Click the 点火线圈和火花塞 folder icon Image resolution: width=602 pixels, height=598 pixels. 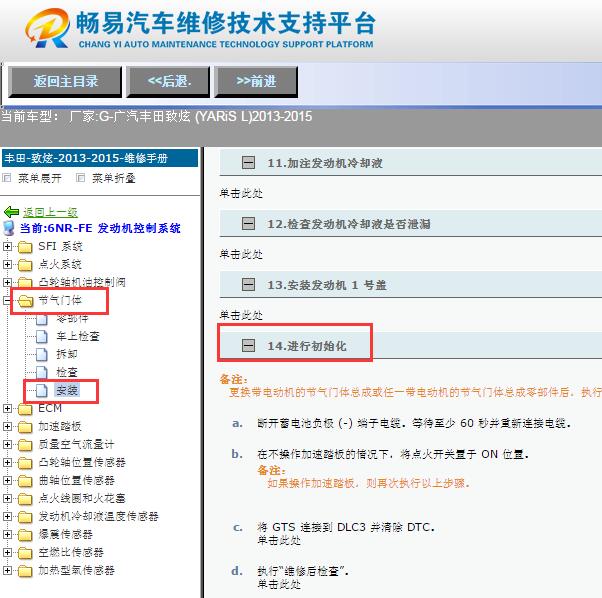pyautogui.click(x=25, y=499)
